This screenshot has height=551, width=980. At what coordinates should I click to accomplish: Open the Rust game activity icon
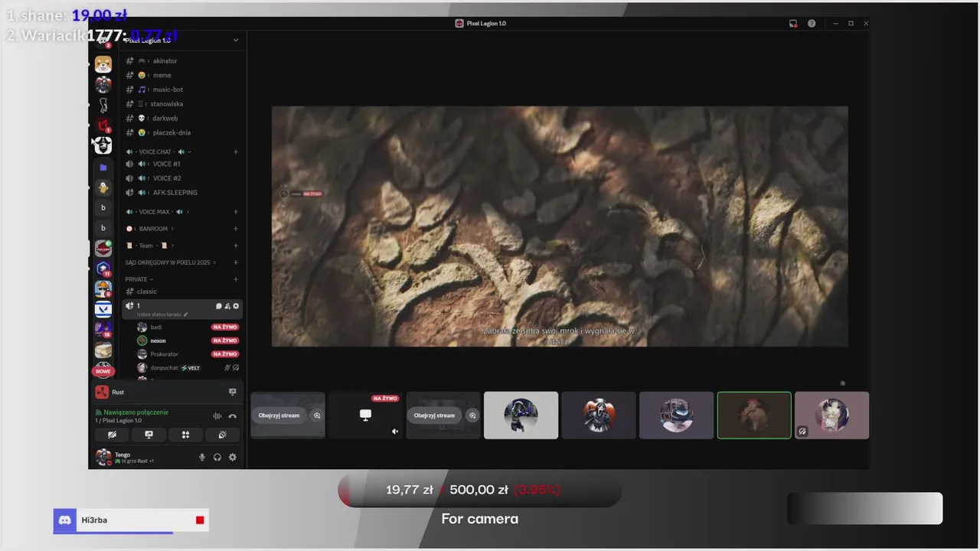[102, 392]
